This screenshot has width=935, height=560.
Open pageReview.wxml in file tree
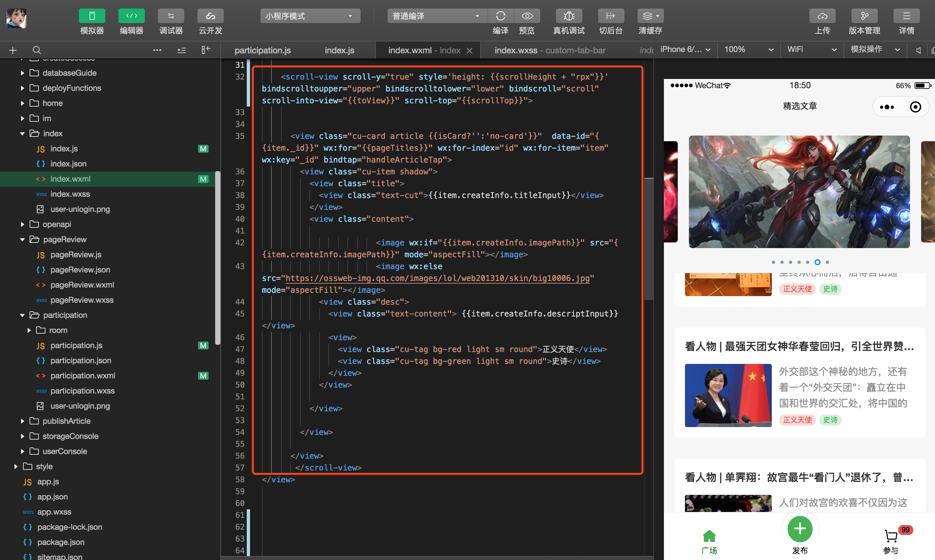point(82,285)
